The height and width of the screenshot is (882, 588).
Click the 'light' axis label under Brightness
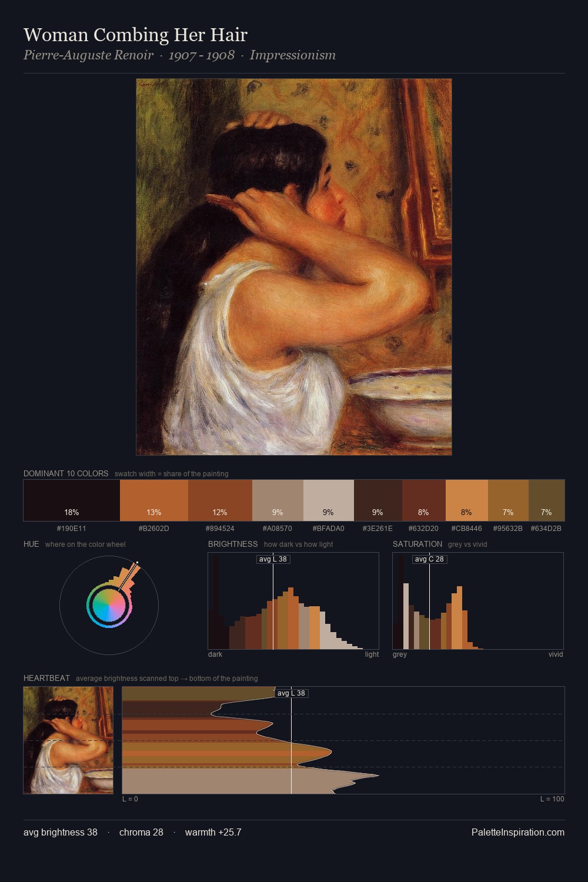[x=372, y=654]
